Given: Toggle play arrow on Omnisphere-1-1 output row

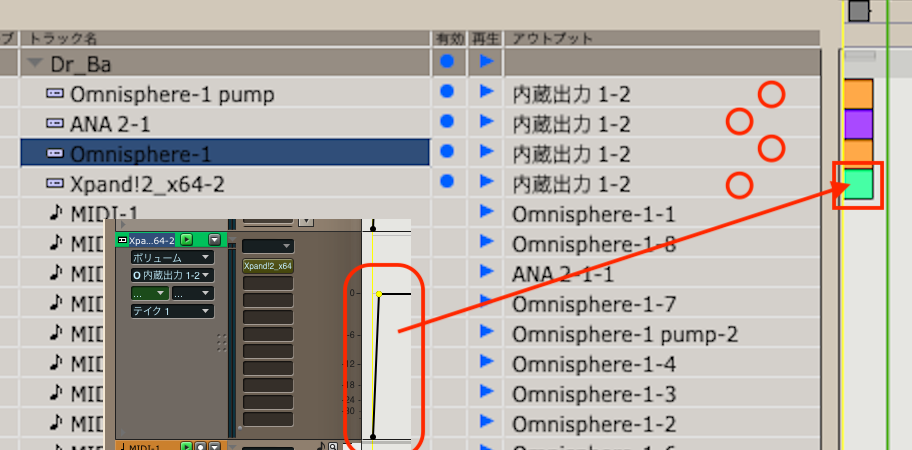Looking at the screenshot, I should pyautogui.click(x=486, y=212).
